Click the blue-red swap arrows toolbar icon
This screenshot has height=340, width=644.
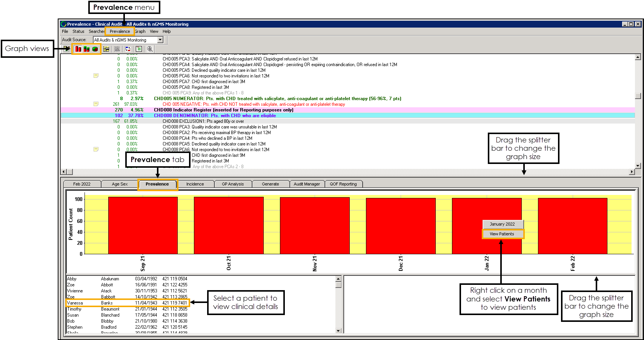(128, 49)
